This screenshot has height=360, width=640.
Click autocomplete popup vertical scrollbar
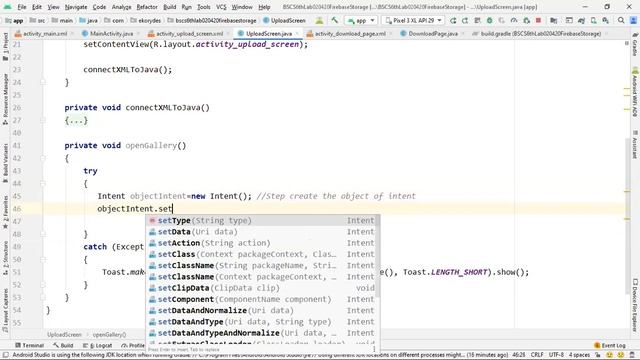pos(378,256)
